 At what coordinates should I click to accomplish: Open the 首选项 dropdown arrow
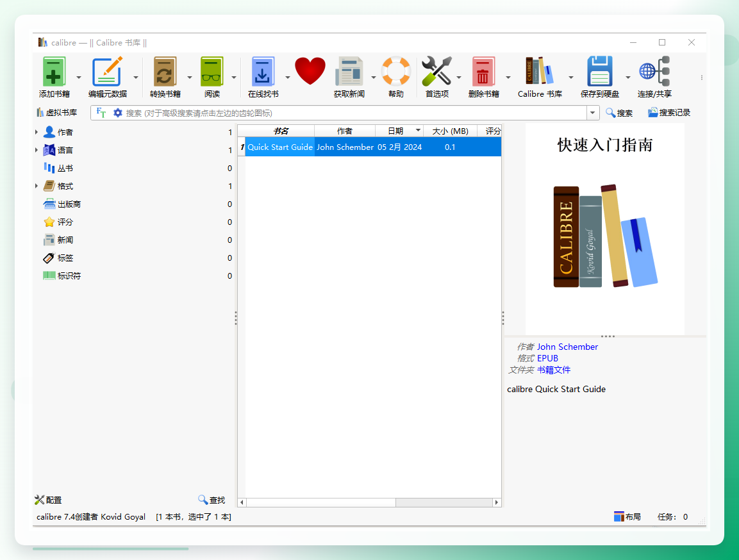(x=458, y=78)
